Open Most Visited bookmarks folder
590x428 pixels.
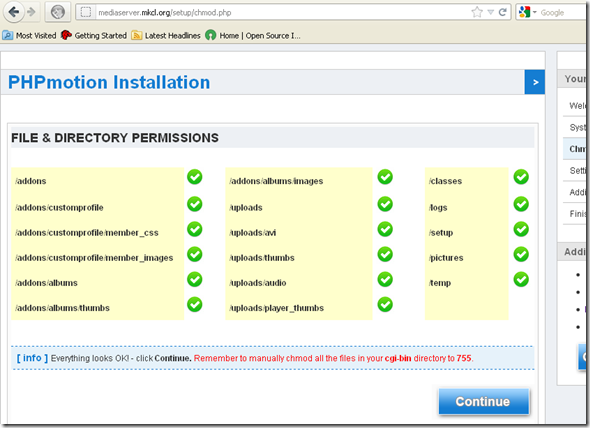click(x=29, y=35)
